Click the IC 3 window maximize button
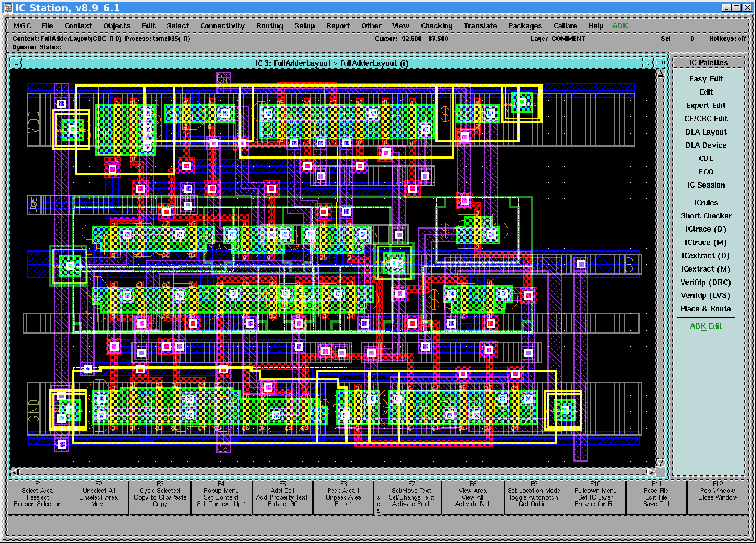 [x=659, y=63]
